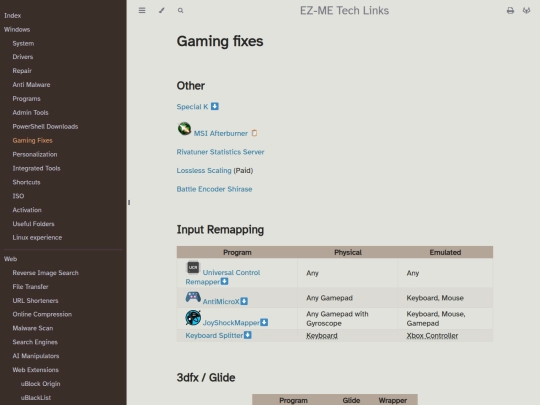The height and width of the screenshot is (405, 540).
Task: Open the AntiMicroX link
Action: (x=221, y=301)
